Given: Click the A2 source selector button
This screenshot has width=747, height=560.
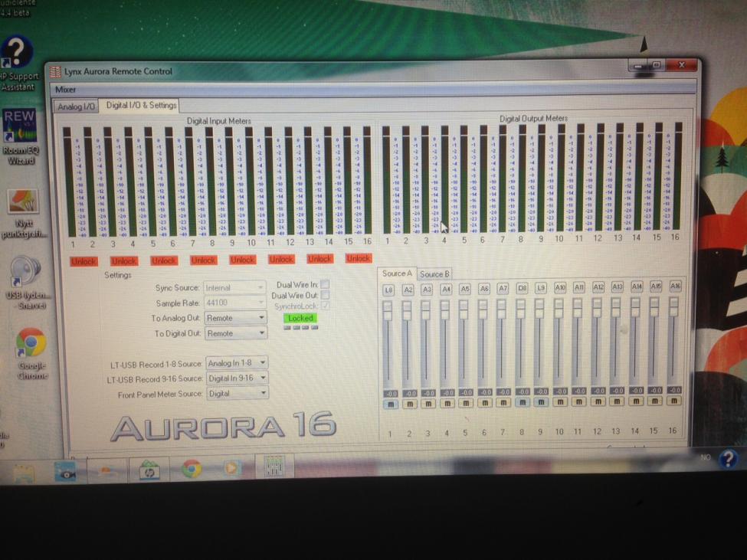Looking at the screenshot, I should (x=408, y=290).
